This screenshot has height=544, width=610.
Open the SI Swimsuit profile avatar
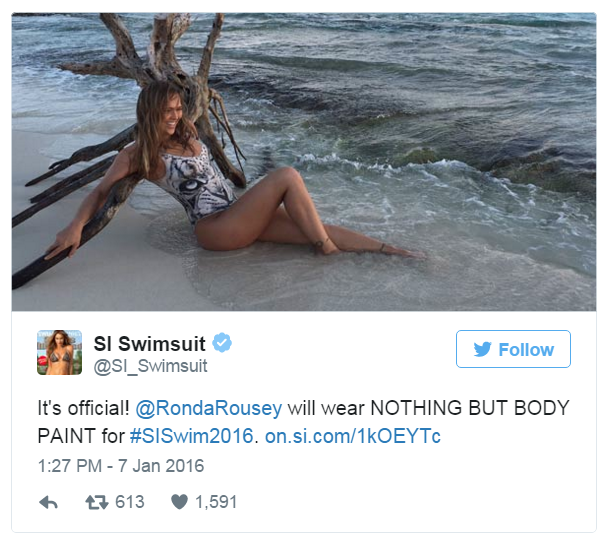coord(60,353)
